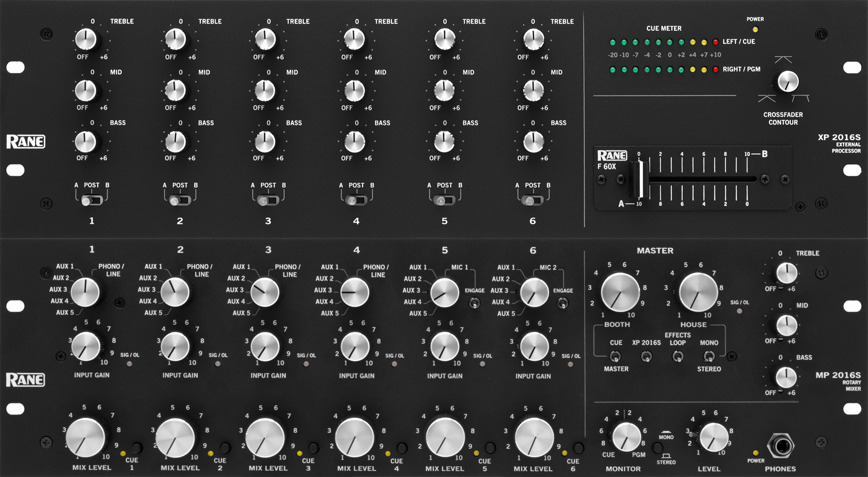Click channel 1 Input Gain knob
This screenshot has width=868, height=477.
pyautogui.click(x=86, y=346)
